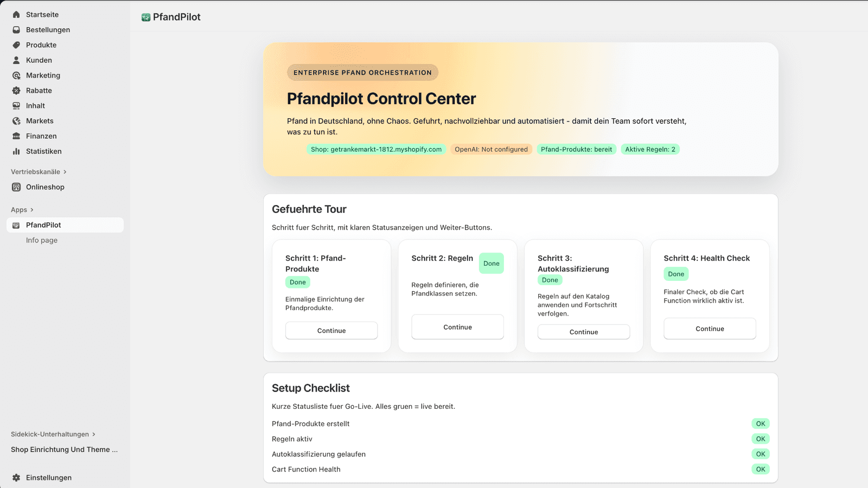This screenshot has height=488, width=868.
Task: Click Continue under Schritt 3: Autoklassifizierung
Action: tap(584, 332)
